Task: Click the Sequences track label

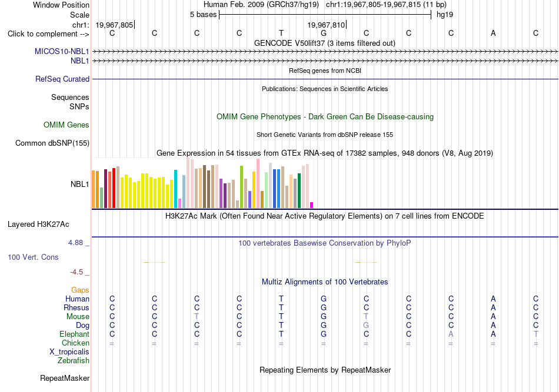Action: (70, 97)
